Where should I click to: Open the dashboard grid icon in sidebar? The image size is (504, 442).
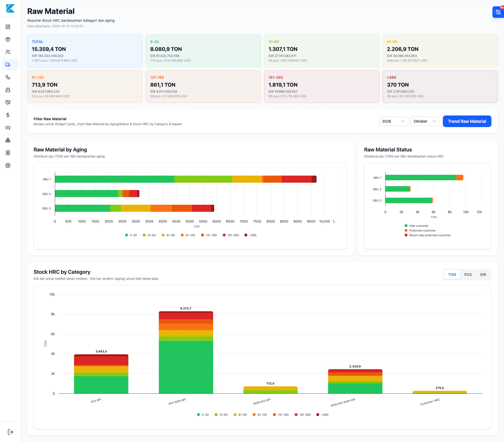click(x=8, y=27)
